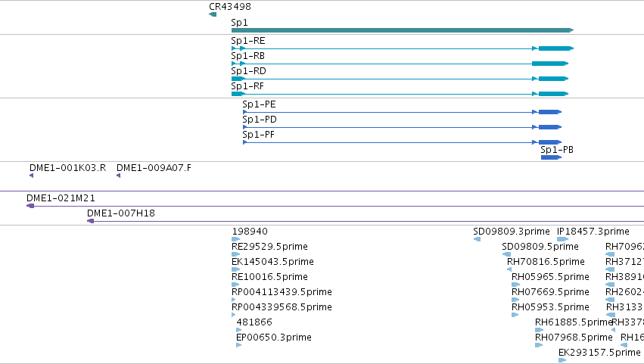Screen dimensions: 644x364
Task: Click the 481866 feature label
Action: tap(254, 322)
